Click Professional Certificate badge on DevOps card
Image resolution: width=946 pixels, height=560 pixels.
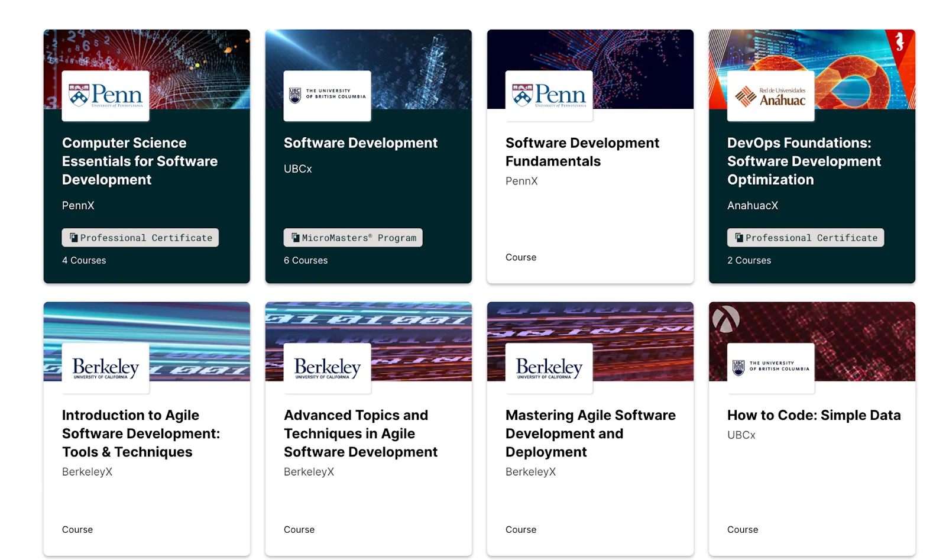point(805,238)
